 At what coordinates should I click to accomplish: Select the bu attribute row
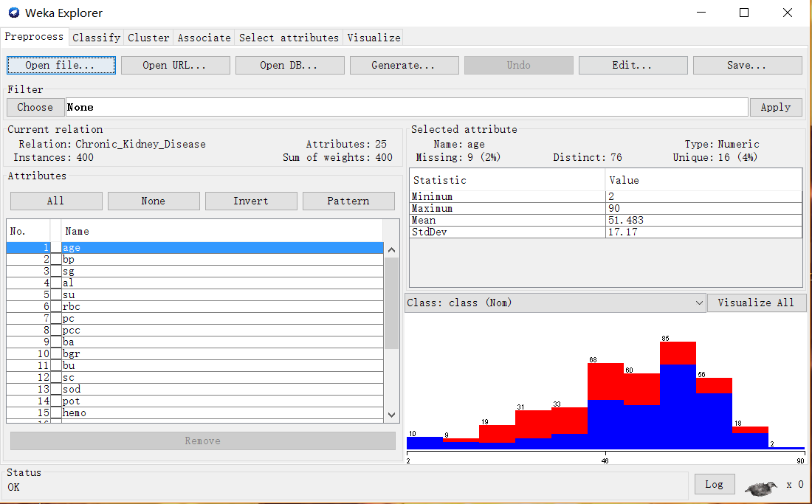[x=195, y=366]
